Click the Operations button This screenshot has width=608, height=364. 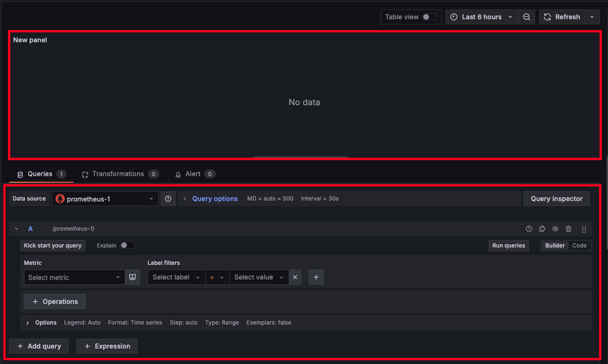click(55, 302)
